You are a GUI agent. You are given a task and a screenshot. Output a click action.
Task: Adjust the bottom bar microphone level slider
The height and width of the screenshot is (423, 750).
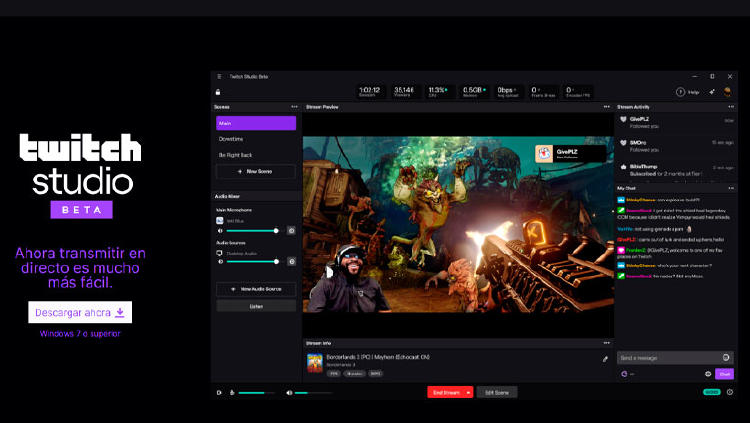(x=257, y=393)
